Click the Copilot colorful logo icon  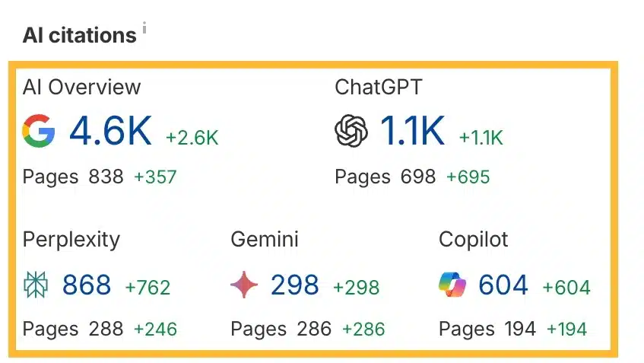pyautogui.click(x=452, y=284)
